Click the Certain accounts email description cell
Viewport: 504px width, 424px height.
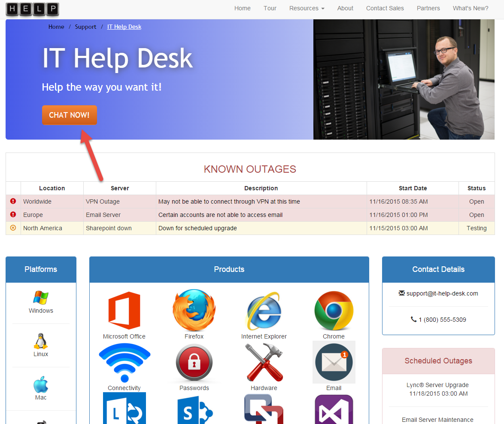pyautogui.click(x=261, y=214)
